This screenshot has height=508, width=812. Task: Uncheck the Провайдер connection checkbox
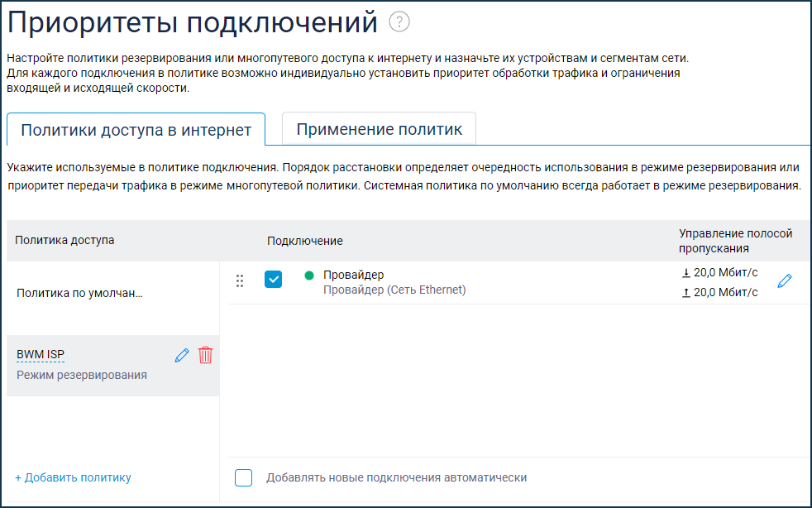pos(273,280)
